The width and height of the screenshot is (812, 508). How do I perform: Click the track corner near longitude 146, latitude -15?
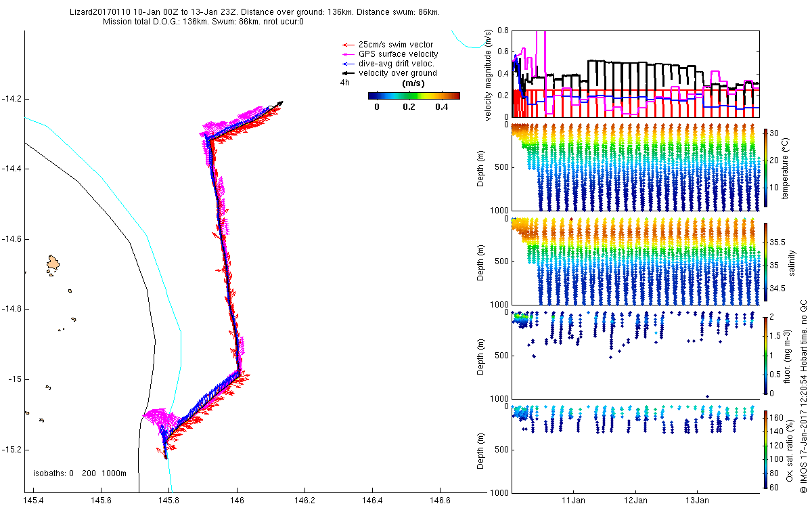pyautogui.click(x=239, y=372)
